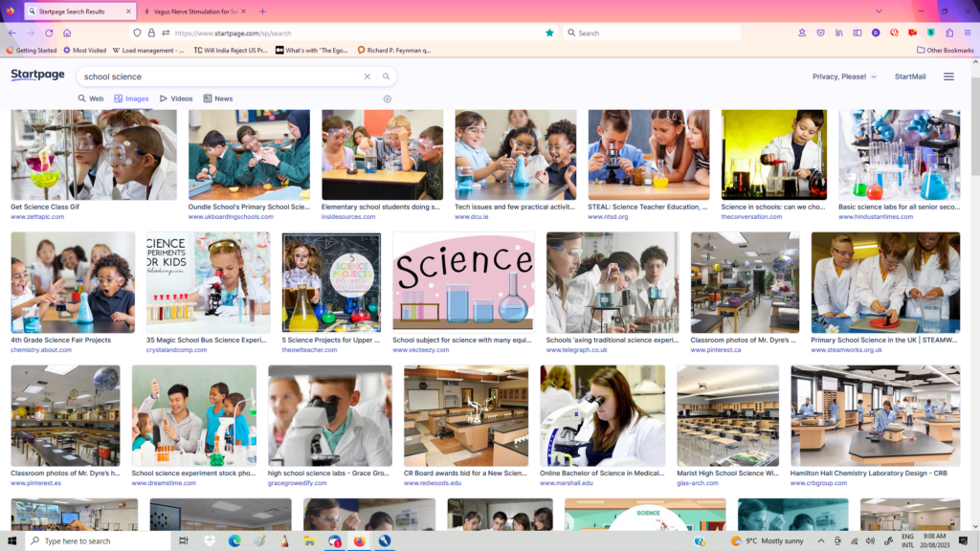Screen dimensions: 980x551
Task: Switch to the Videos results tab
Action: (x=176, y=99)
